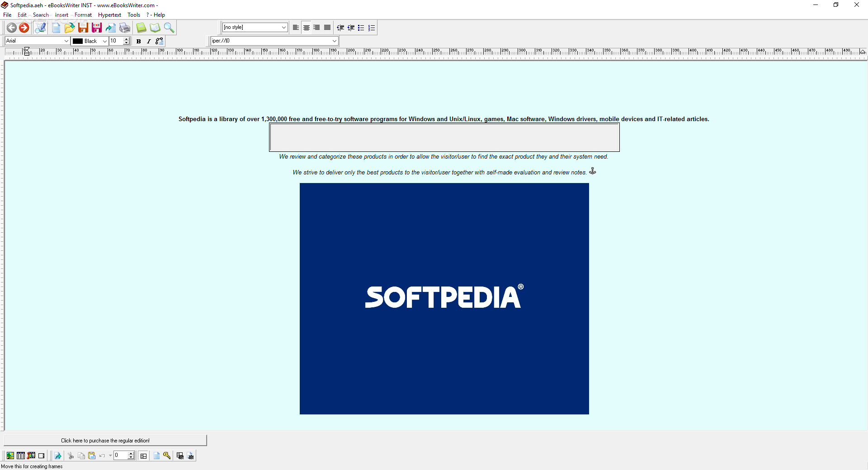Open the Edit menu

click(22, 15)
